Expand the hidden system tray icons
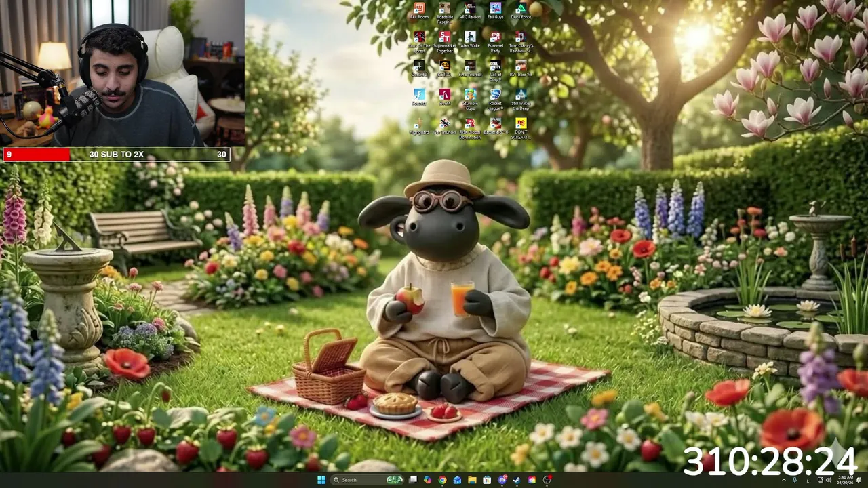Screen dimensions: 868x488 click(x=785, y=480)
